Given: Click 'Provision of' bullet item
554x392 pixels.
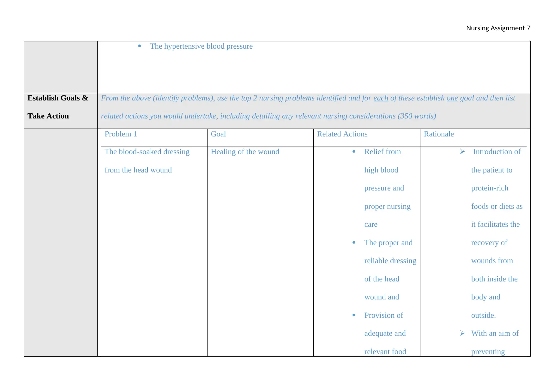Looking at the screenshot, I should 383,315.
